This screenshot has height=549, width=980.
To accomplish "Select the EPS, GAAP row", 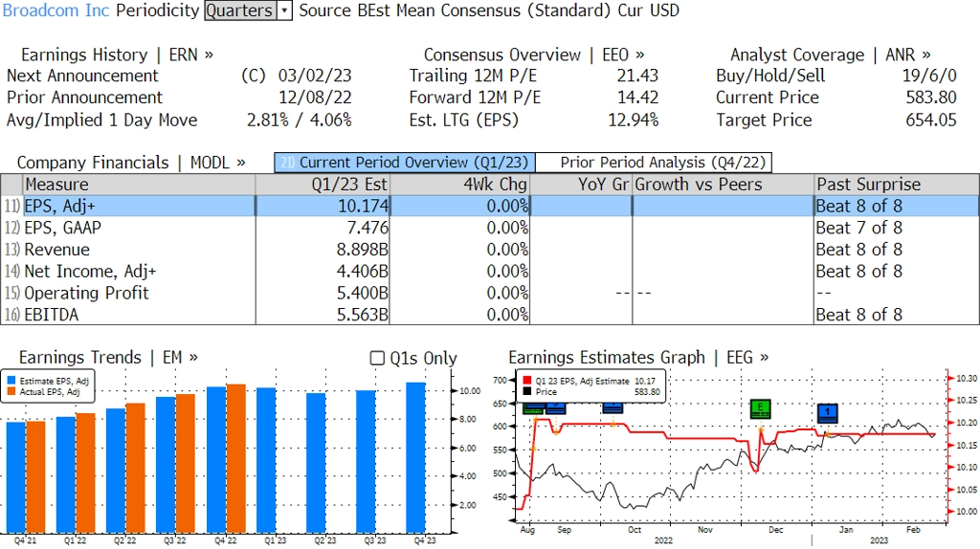I will tap(490, 228).
